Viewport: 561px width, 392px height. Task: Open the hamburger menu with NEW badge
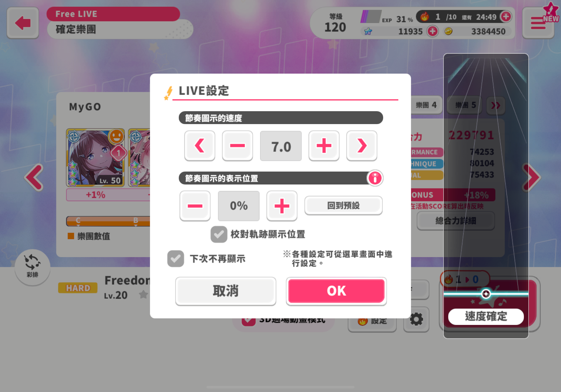point(538,23)
